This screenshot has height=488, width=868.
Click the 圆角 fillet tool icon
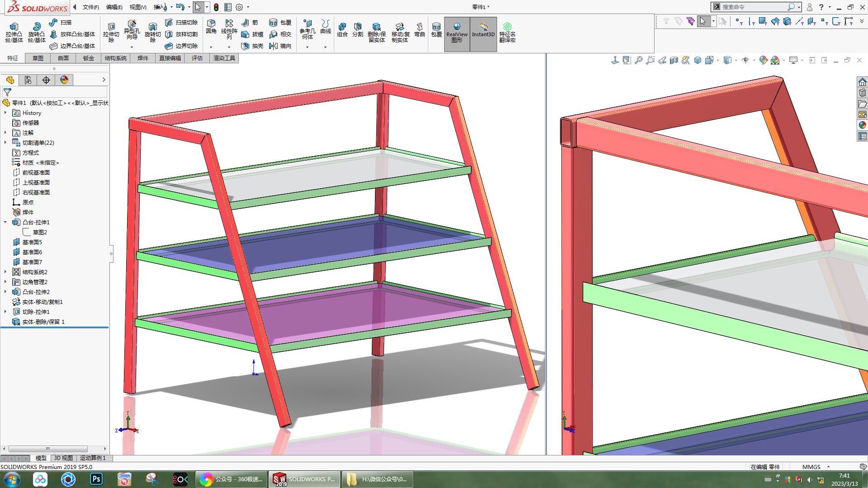tap(211, 26)
